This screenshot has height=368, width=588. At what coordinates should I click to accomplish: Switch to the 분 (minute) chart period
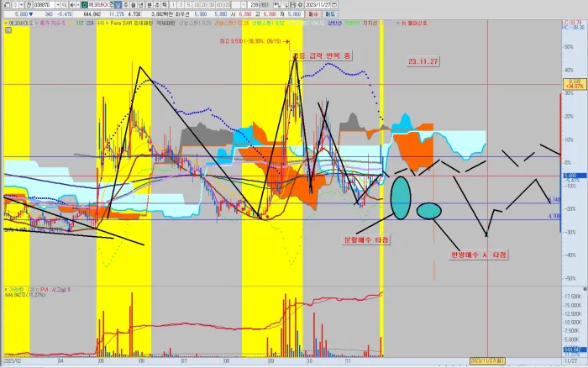(x=150, y=5)
